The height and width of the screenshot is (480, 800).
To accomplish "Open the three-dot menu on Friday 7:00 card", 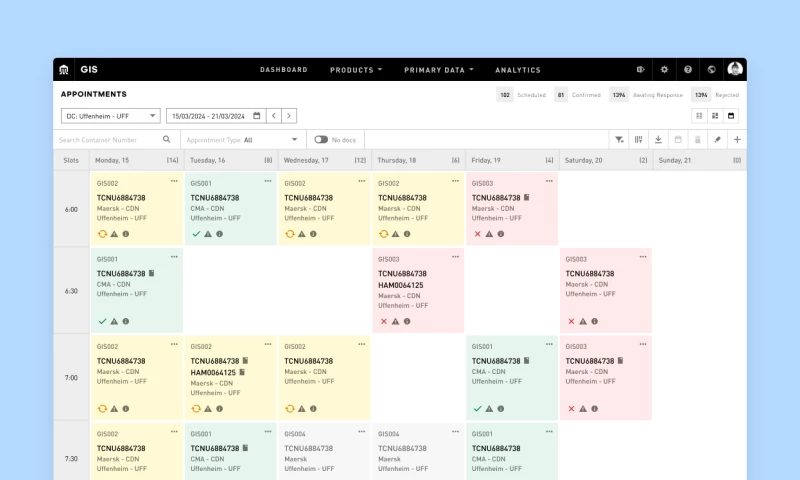I will coord(549,344).
